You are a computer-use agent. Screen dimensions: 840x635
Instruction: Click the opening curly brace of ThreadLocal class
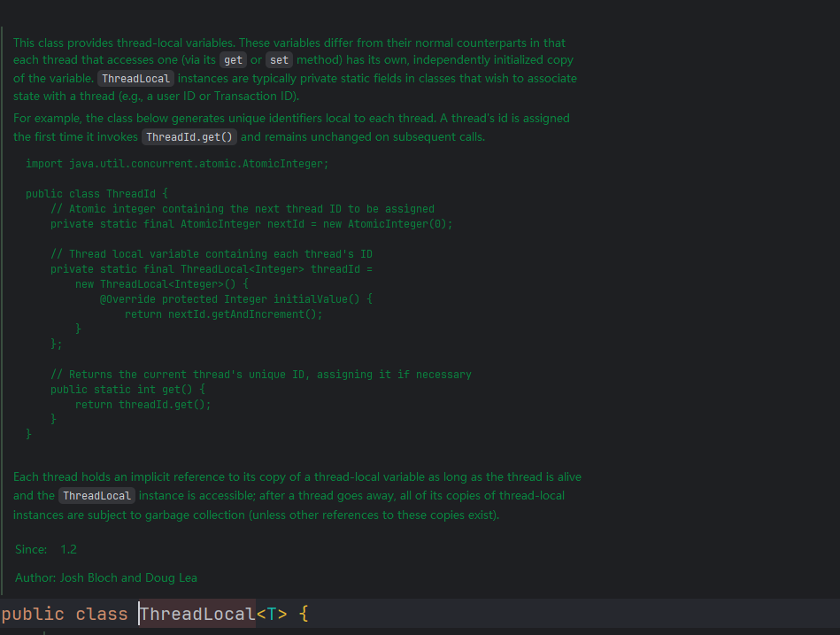click(x=304, y=614)
